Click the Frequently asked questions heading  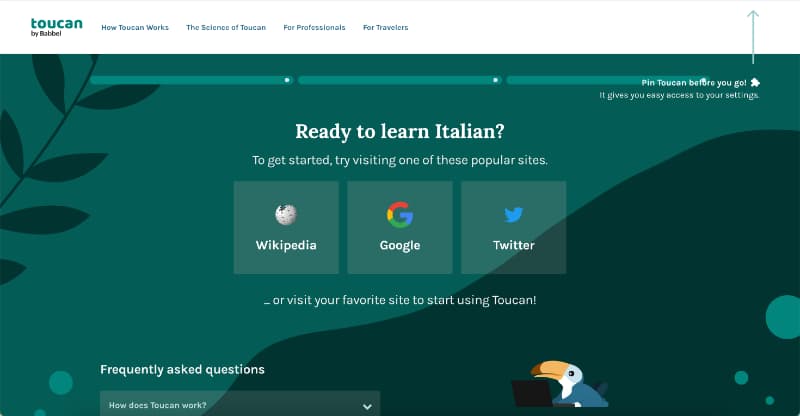coord(182,370)
